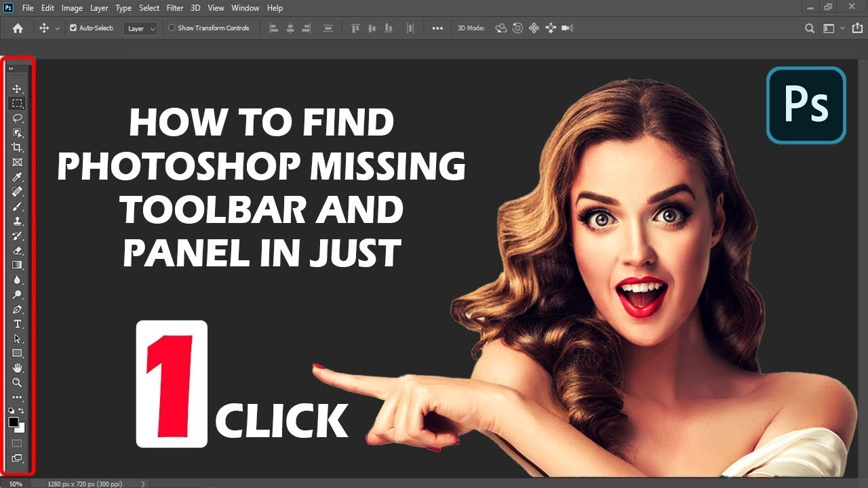Viewport: 868px width, 488px height.
Task: Select the Eraser tool
Action: coord(17,250)
